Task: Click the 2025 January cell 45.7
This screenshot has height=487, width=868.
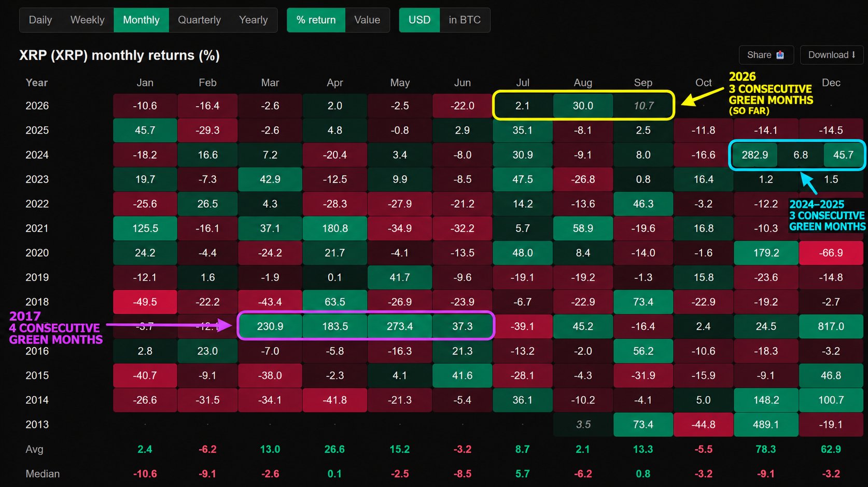Action: pyautogui.click(x=145, y=131)
